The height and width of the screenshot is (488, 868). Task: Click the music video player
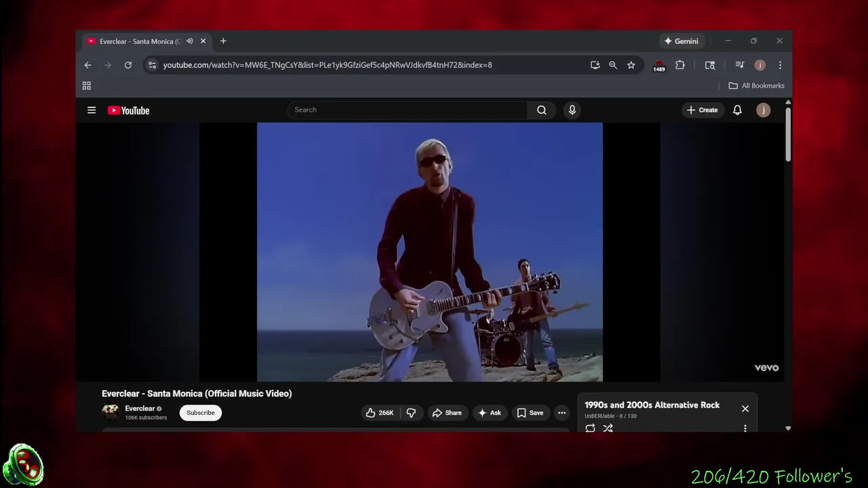[430, 252]
